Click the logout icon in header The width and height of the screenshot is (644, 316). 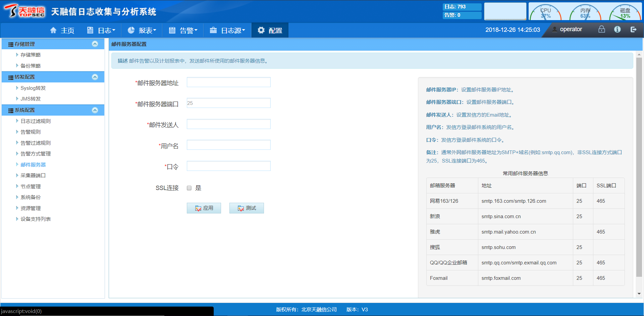(x=633, y=29)
